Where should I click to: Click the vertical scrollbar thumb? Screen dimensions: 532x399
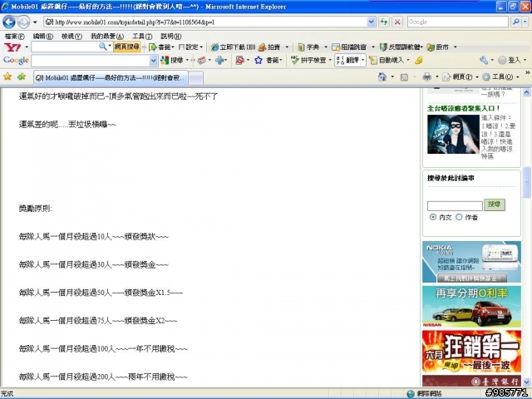coord(526,182)
